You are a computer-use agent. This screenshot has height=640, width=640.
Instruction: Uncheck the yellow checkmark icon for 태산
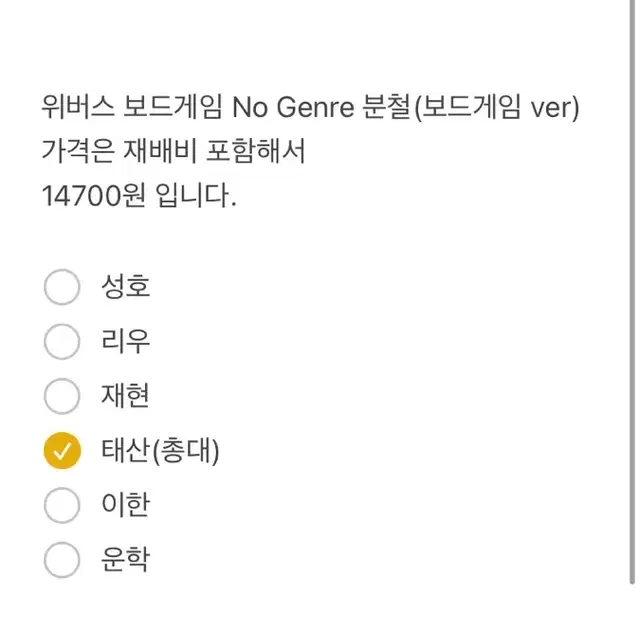[x=62, y=451]
